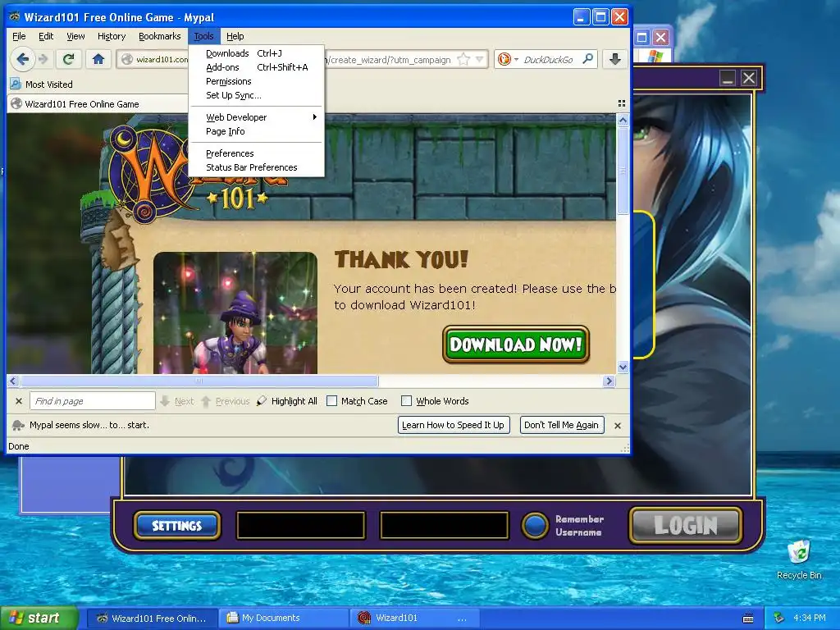Viewport: 840px width, 630px height.
Task: Open the home page button
Action: coord(98,59)
